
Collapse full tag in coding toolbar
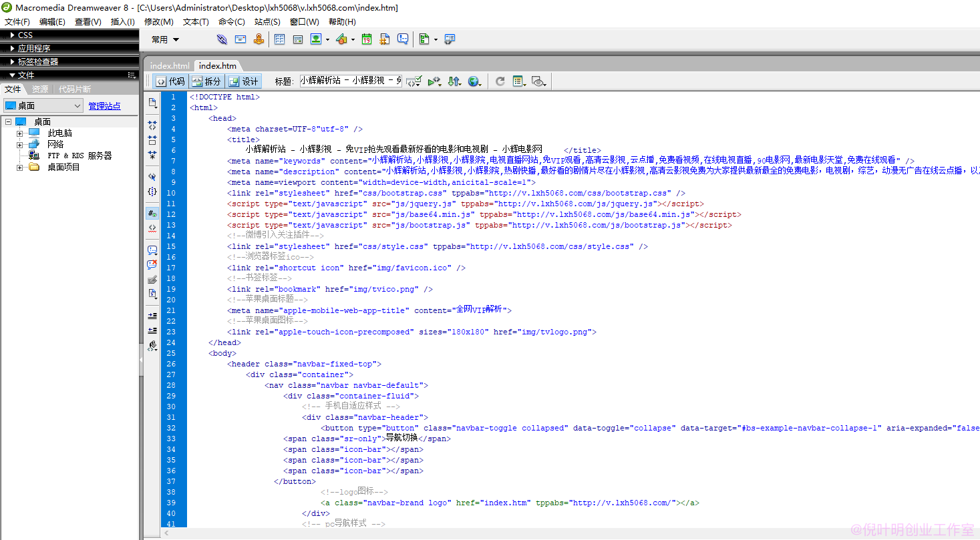click(x=152, y=125)
